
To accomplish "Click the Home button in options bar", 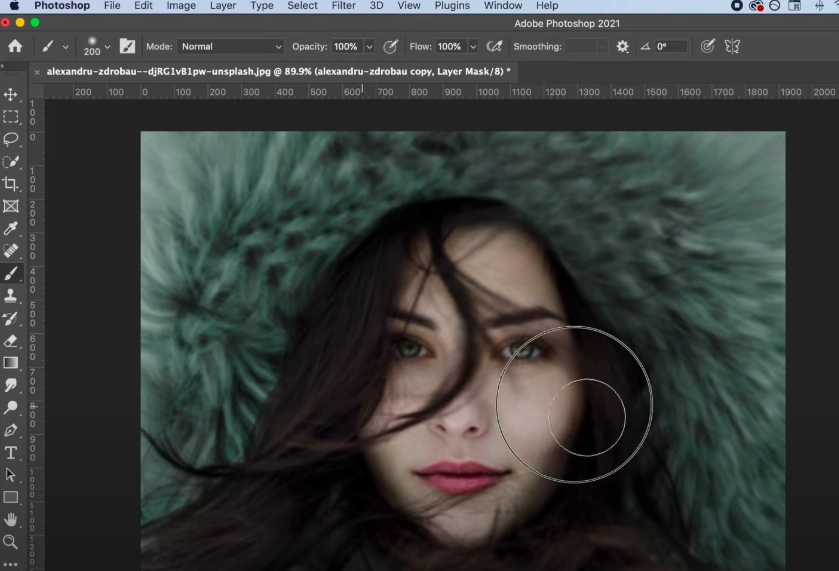I will click(15, 46).
